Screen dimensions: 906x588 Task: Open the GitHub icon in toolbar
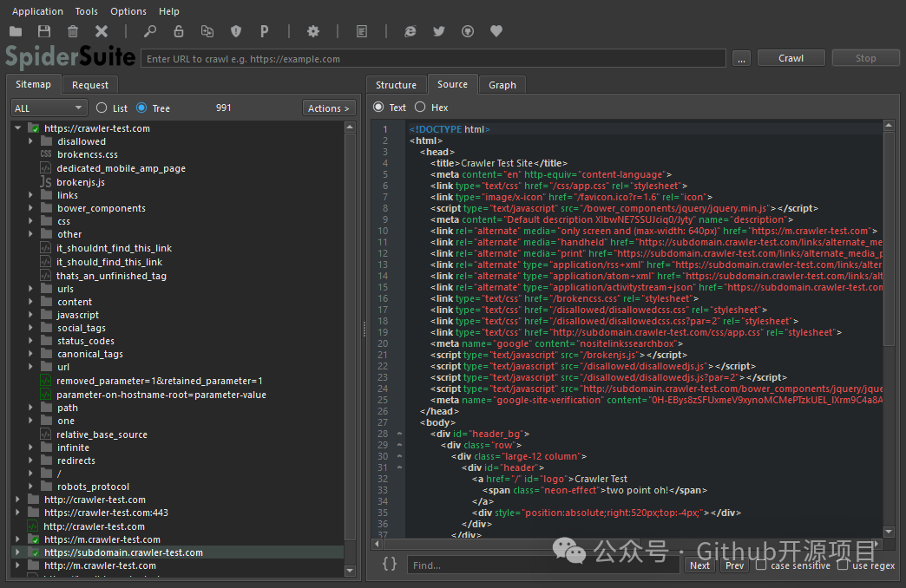(468, 31)
